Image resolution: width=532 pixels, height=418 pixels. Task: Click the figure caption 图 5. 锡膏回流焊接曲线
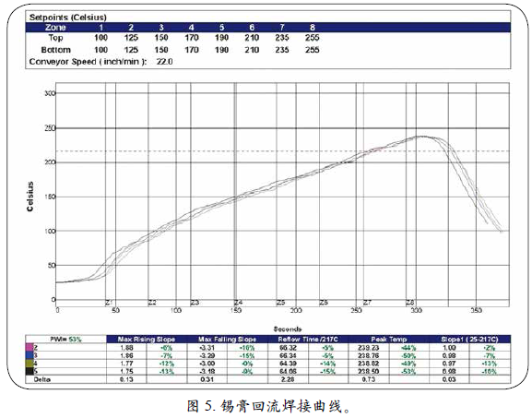click(268, 406)
